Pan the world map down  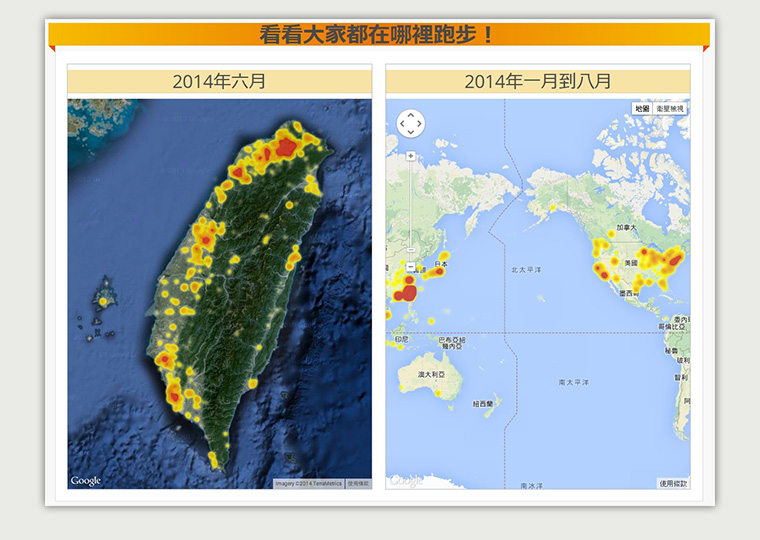411,132
